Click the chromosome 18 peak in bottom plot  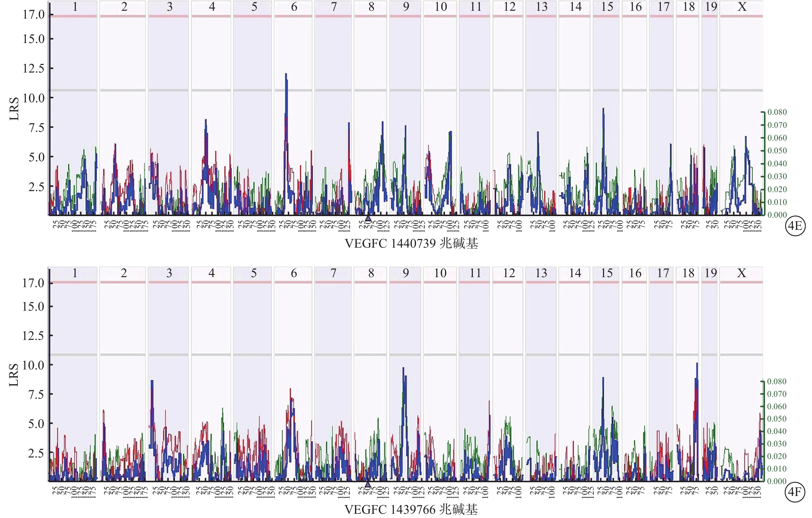pyautogui.click(x=697, y=365)
